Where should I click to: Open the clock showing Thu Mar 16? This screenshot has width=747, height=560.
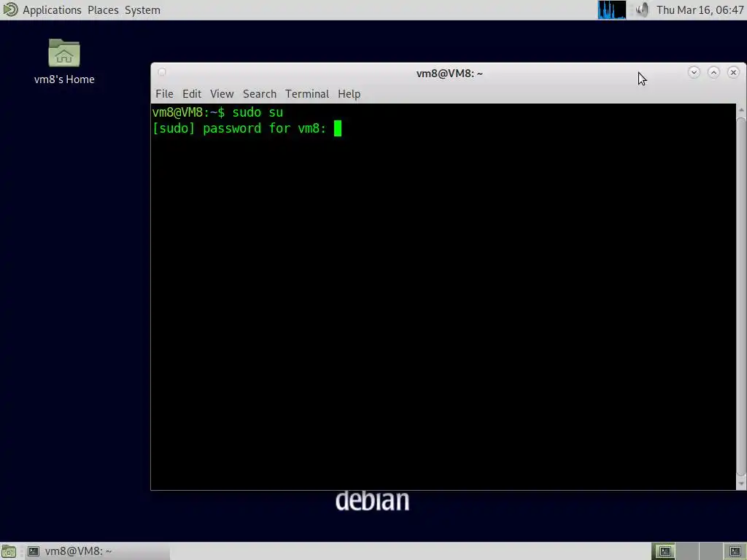coord(700,10)
